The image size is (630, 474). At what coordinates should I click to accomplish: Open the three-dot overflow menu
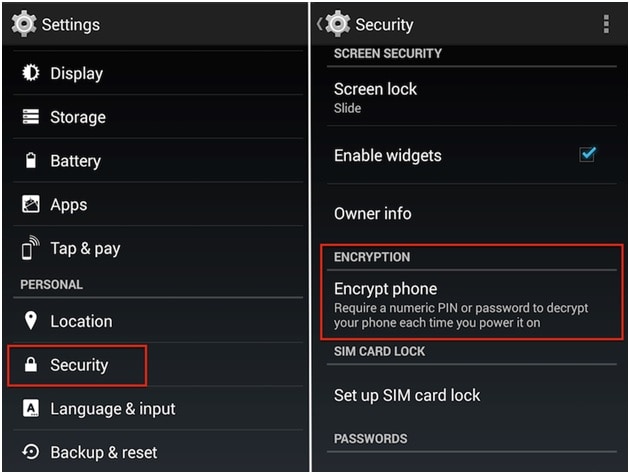[x=606, y=24]
